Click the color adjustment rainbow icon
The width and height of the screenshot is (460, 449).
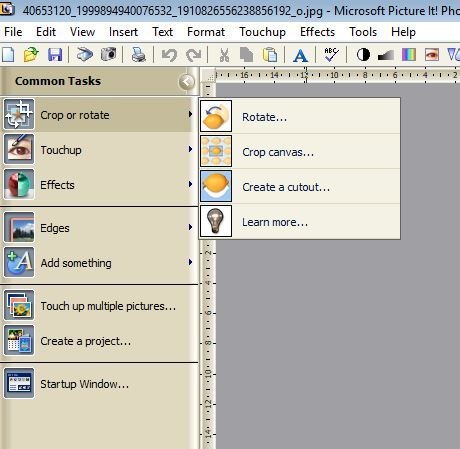click(409, 54)
